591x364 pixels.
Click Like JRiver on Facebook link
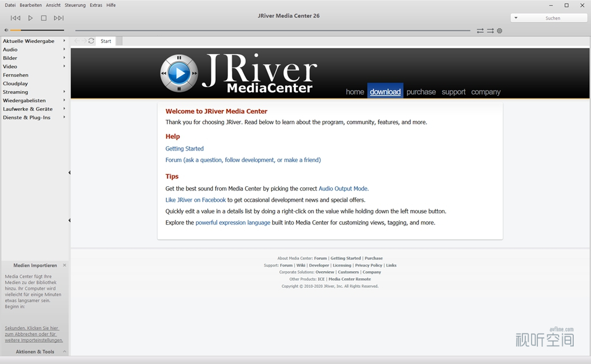click(x=196, y=200)
